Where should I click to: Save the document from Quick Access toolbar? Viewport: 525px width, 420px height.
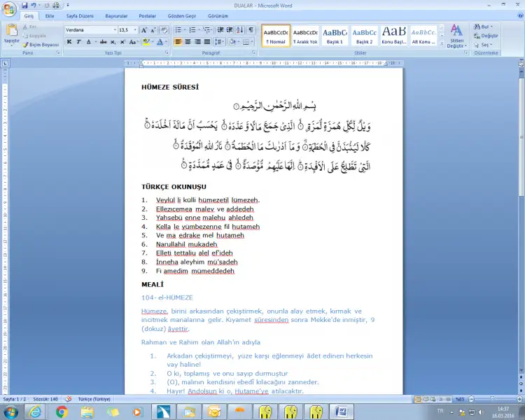point(24,5)
